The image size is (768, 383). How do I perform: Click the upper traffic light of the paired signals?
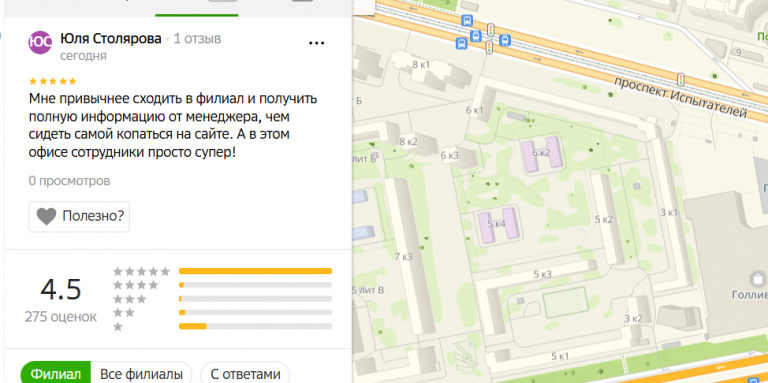tap(491, 29)
